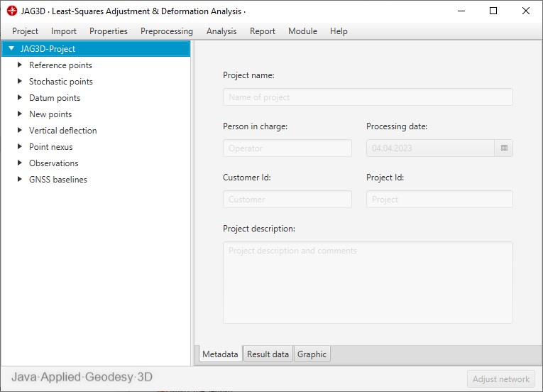Image resolution: width=543 pixels, height=392 pixels.
Task: Select Datum points in the tree
Action: 54,98
